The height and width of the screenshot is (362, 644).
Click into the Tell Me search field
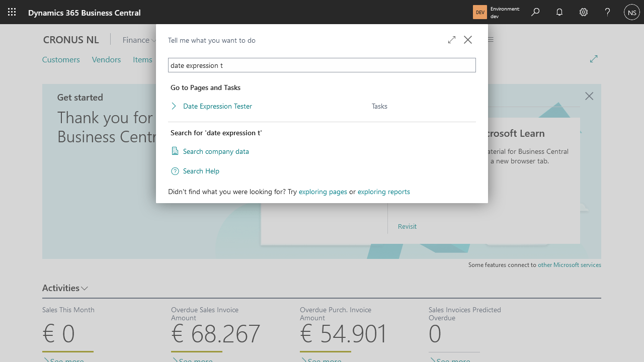(x=322, y=65)
